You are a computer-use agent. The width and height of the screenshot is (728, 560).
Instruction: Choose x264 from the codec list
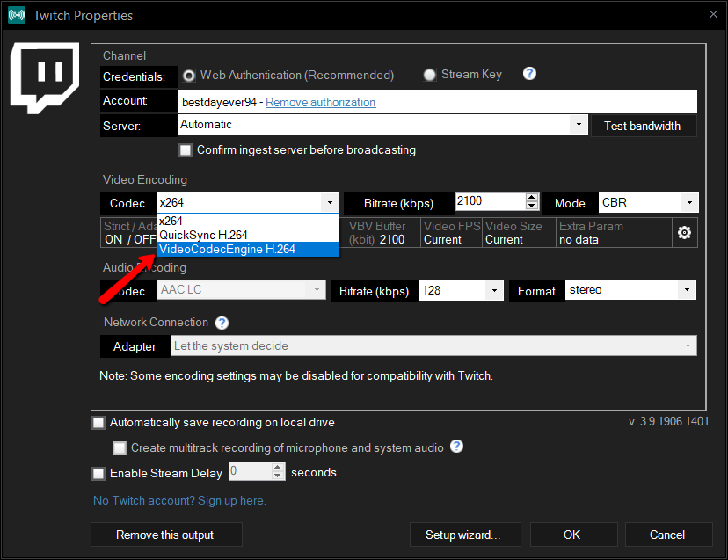[x=248, y=221]
